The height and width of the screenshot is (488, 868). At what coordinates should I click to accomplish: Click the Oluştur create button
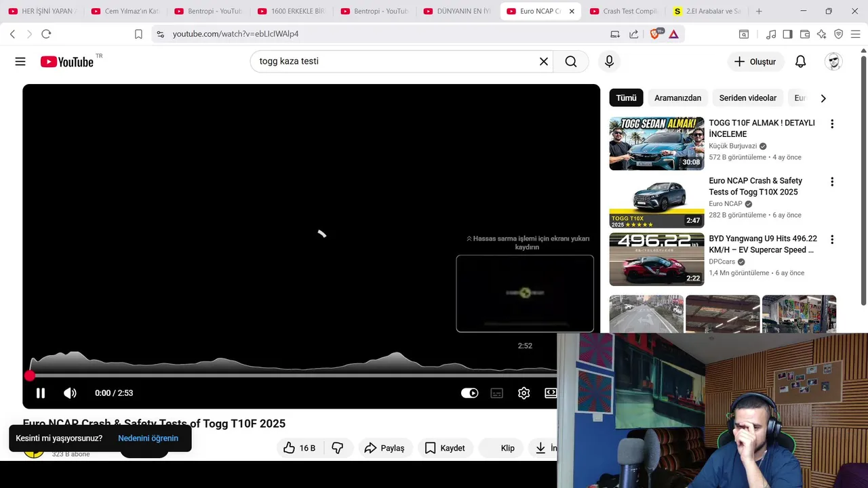click(755, 62)
